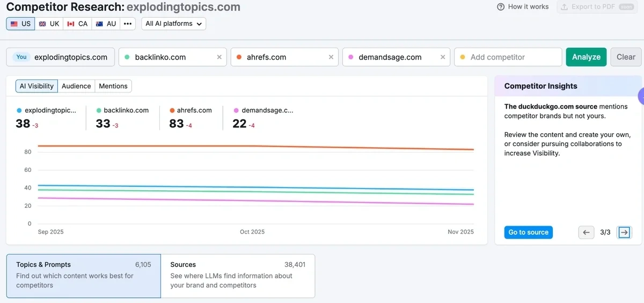
Task: Open the Sources card
Action: pyautogui.click(x=238, y=276)
